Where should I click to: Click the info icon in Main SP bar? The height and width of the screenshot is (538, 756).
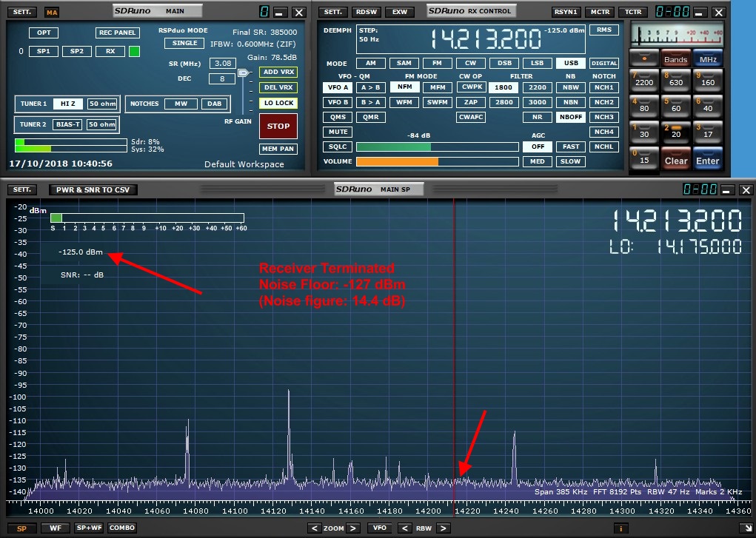620,528
